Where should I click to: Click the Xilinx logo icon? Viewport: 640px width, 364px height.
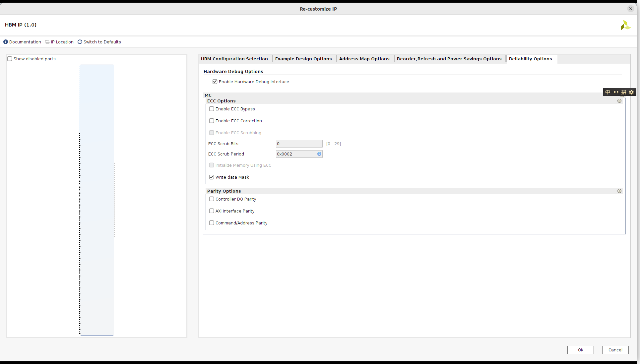625,25
